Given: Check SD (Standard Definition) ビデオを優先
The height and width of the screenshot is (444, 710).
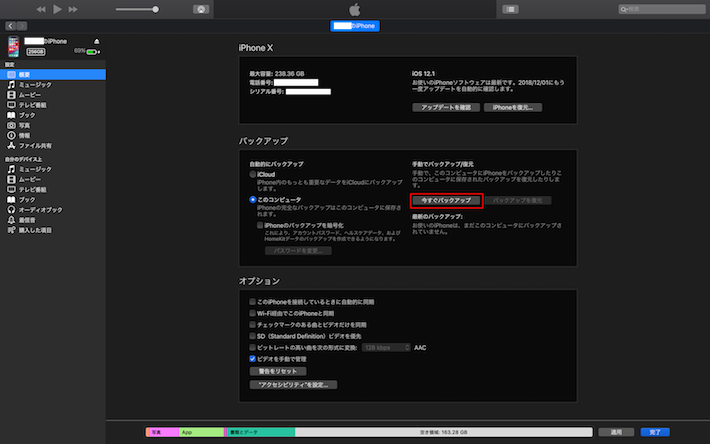Looking at the screenshot, I should pos(252,336).
